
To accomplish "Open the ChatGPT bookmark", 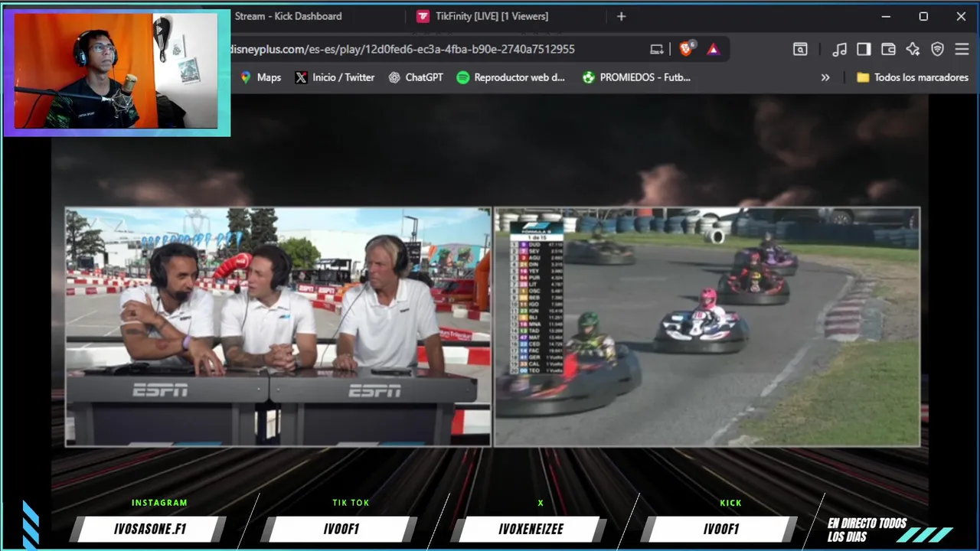I will point(416,77).
